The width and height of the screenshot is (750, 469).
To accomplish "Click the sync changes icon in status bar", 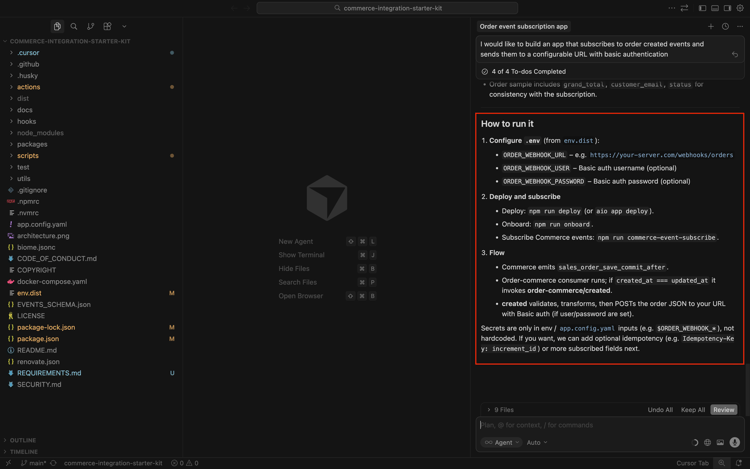I will pos(54,463).
